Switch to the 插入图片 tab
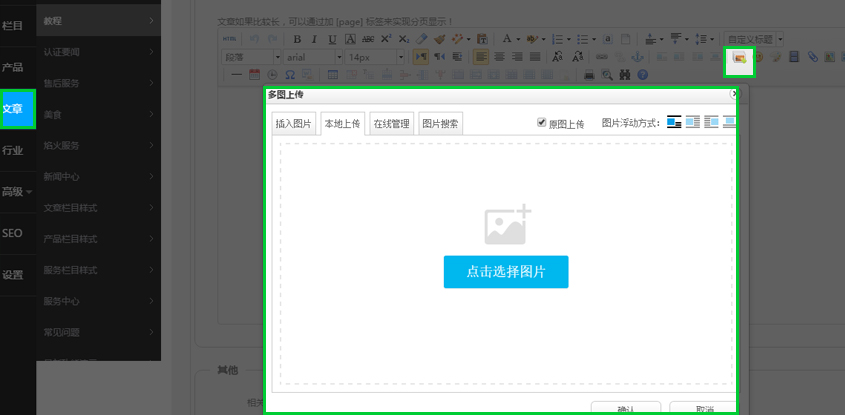 point(294,124)
